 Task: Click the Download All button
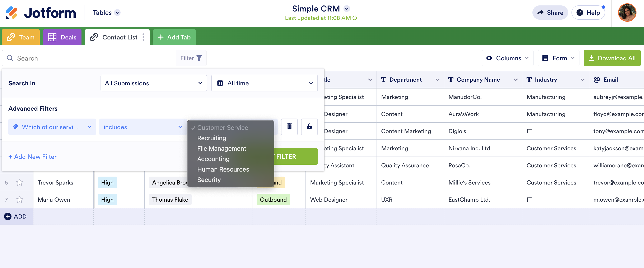(x=612, y=58)
